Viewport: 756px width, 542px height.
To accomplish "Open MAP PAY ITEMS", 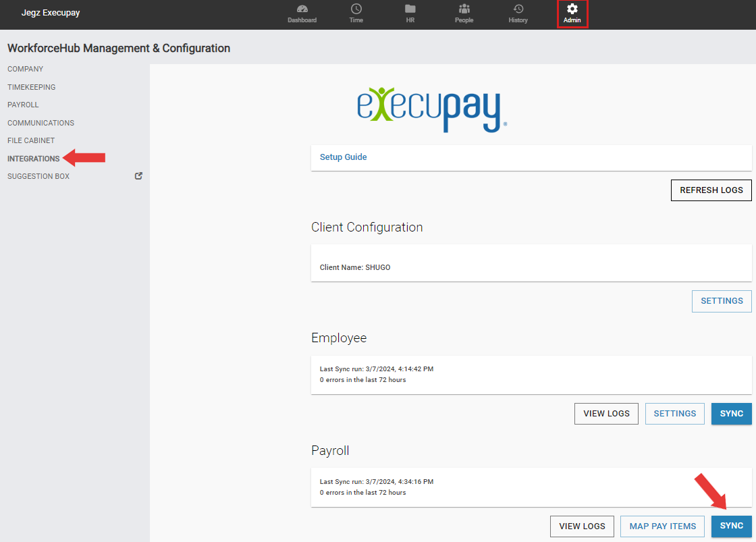I will click(x=662, y=526).
